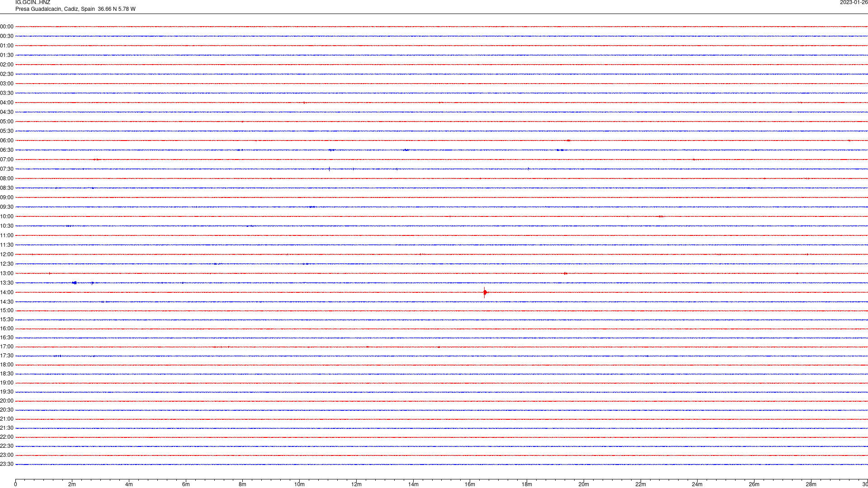The image size is (868, 488).
Task: Pick the 08:00 trace label
Action: coord(7,178)
